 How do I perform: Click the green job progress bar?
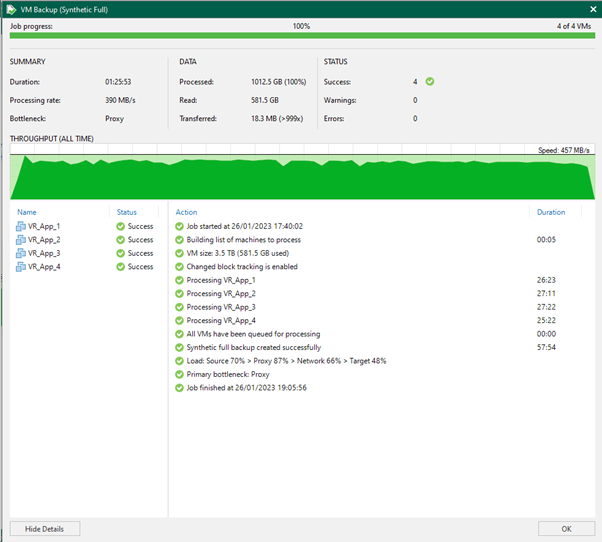(302, 36)
